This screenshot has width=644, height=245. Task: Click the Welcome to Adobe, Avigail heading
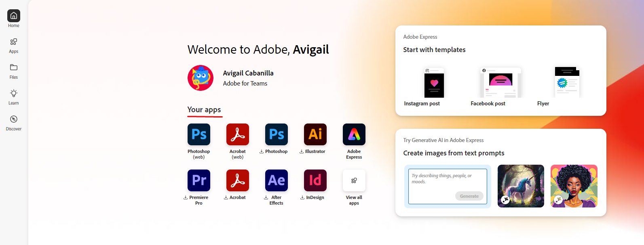pyautogui.click(x=258, y=49)
